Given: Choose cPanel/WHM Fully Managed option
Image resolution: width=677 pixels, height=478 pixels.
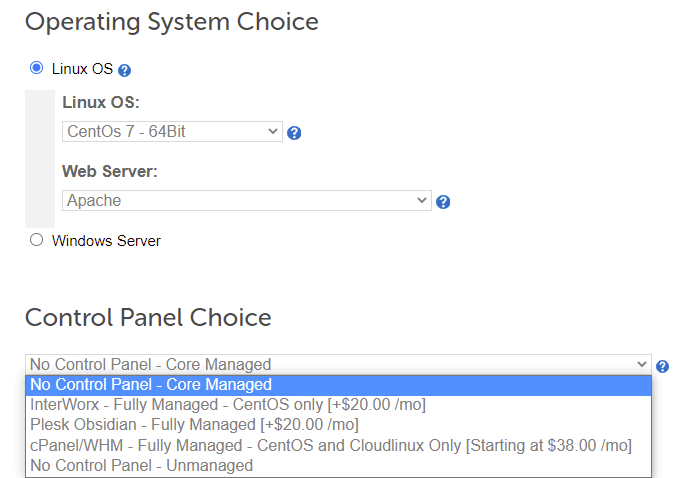Looking at the screenshot, I should [330, 445].
